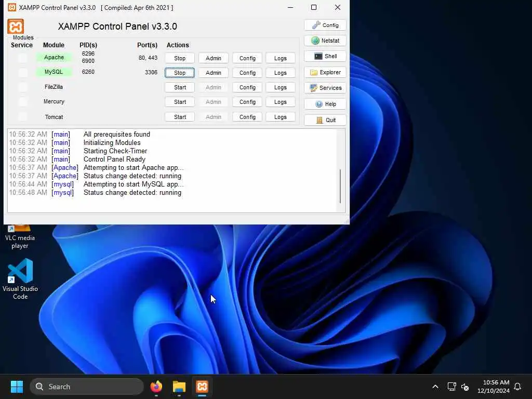The width and height of the screenshot is (532, 399).
Task: Open the Services button
Action: tap(325, 88)
